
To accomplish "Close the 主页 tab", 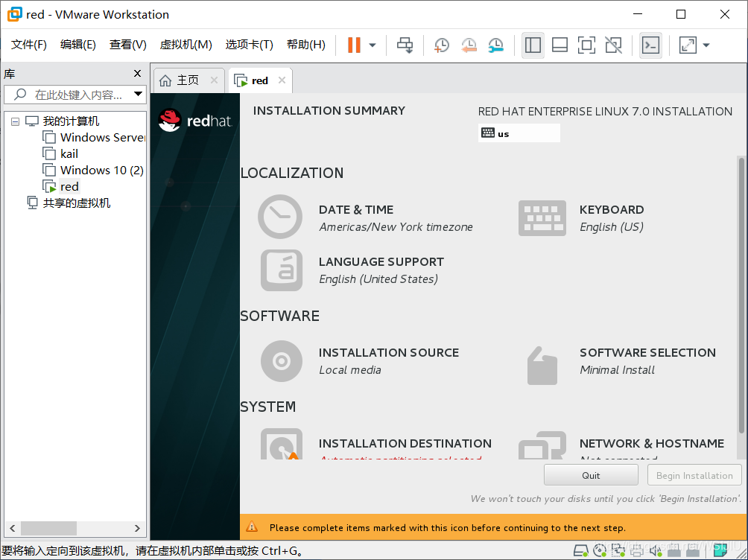I will (214, 80).
